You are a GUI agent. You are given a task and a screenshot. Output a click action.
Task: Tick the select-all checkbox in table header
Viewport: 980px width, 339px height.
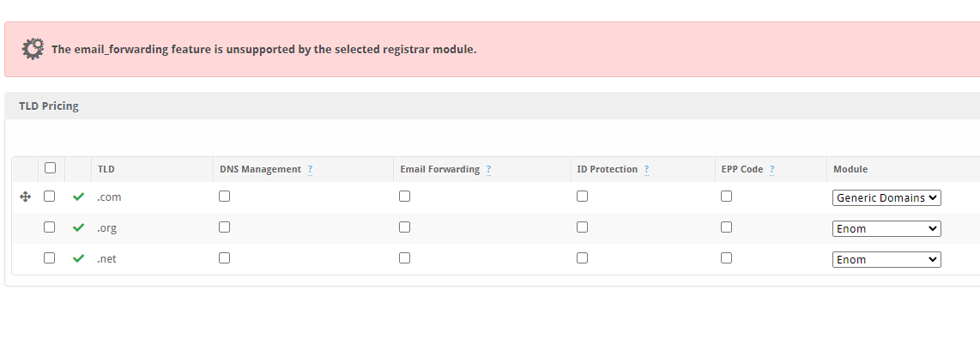pos(50,167)
